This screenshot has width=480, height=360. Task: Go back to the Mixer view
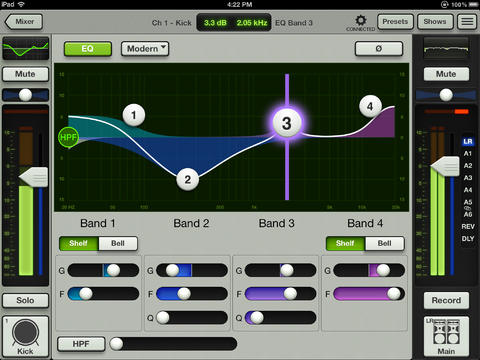[24, 22]
